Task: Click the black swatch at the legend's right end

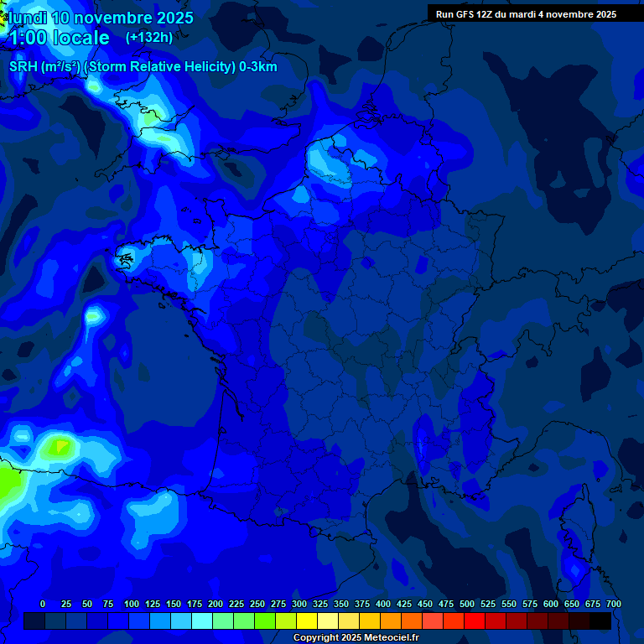Action: pos(600,621)
